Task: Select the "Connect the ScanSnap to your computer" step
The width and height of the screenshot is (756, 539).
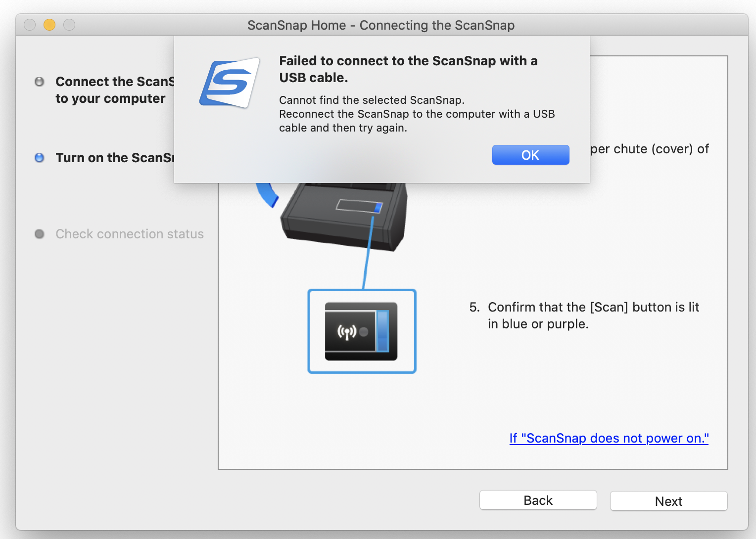Action: coord(115,90)
